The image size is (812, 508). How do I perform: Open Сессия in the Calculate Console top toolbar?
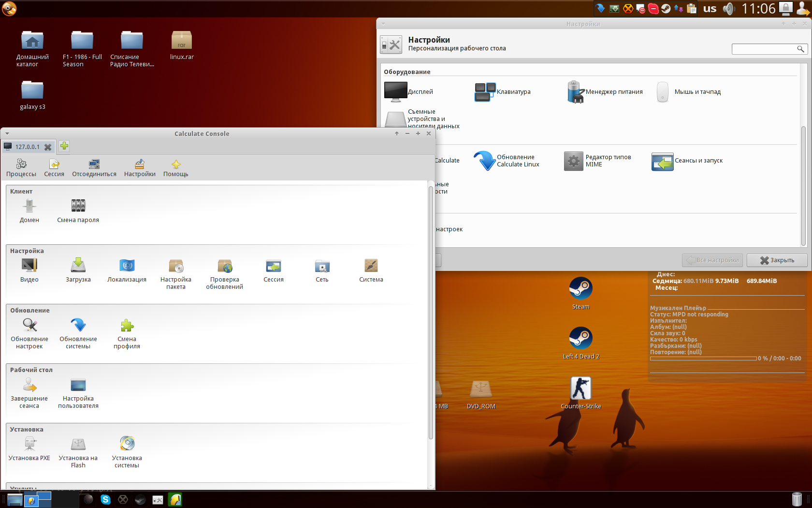coord(54,168)
